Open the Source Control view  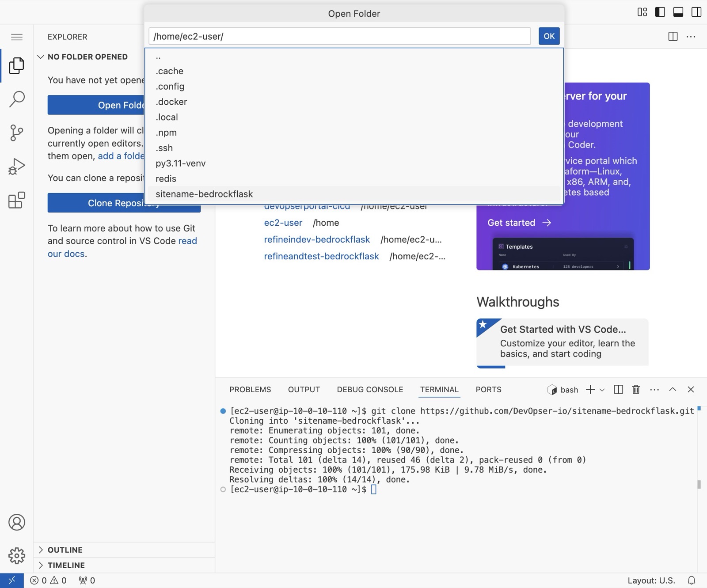pyautogui.click(x=17, y=133)
